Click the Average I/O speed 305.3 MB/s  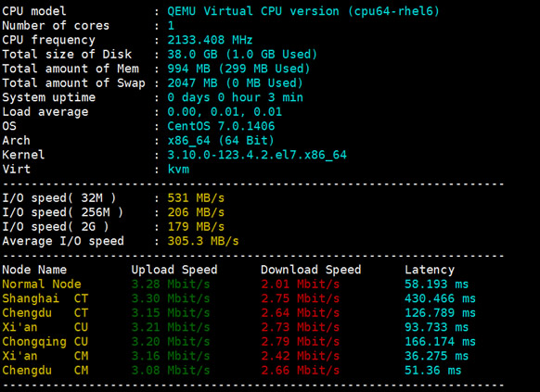[203, 241]
